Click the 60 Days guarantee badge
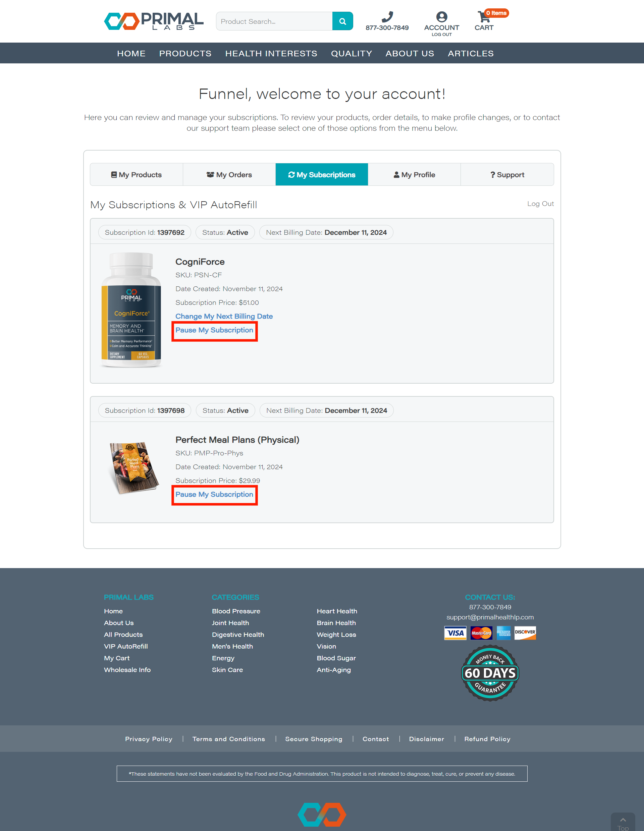 point(490,673)
